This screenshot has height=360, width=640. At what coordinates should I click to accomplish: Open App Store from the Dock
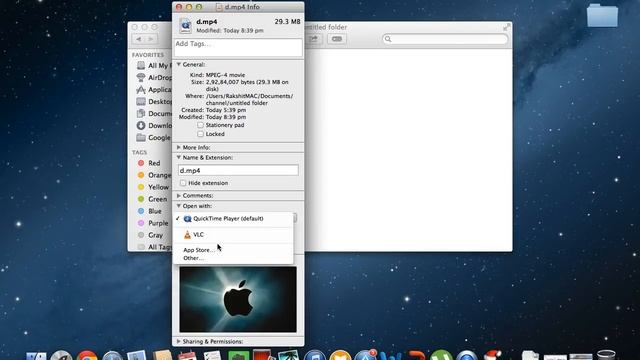click(365, 356)
